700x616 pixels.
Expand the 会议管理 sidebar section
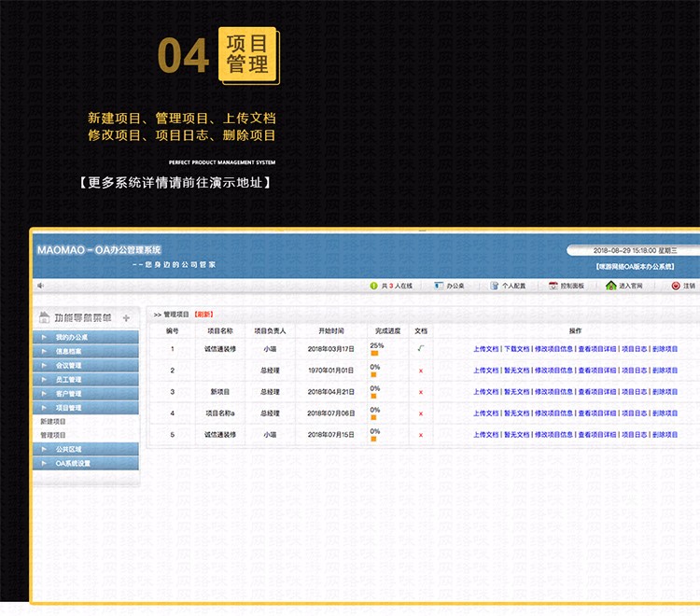click(86, 365)
